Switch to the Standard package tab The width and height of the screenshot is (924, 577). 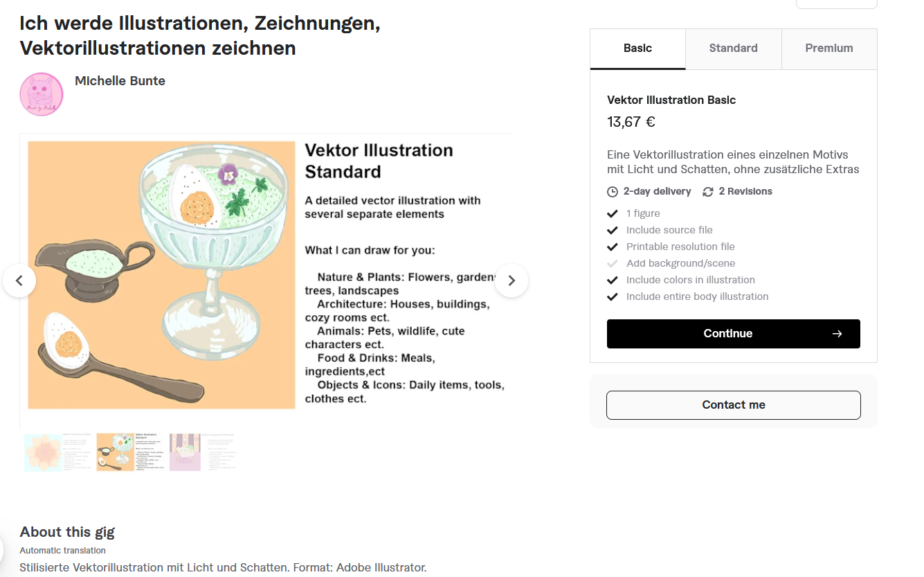point(733,48)
